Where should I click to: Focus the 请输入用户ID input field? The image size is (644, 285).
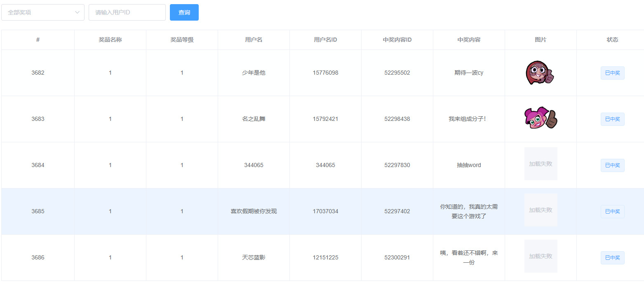point(127,12)
